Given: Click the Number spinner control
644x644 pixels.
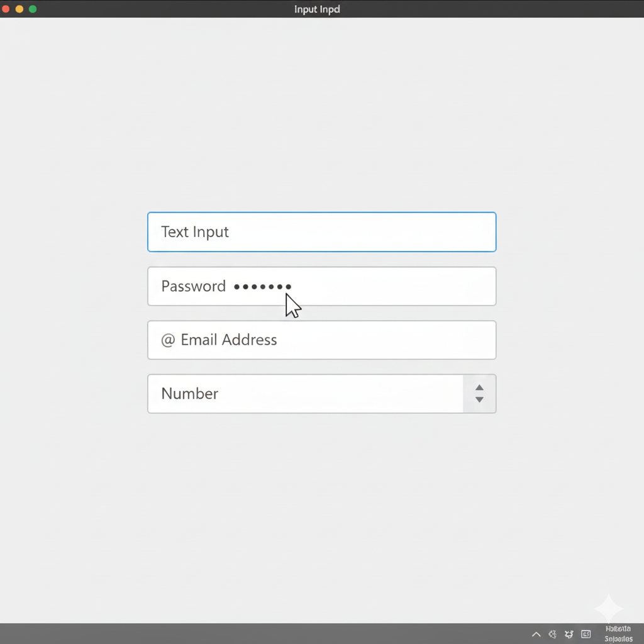Looking at the screenshot, I should [x=479, y=394].
